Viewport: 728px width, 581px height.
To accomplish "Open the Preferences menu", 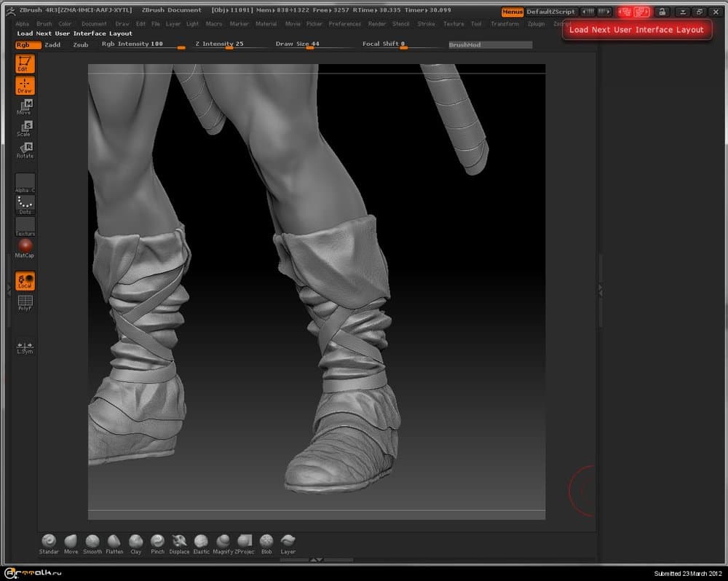I will (x=344, y=24).
